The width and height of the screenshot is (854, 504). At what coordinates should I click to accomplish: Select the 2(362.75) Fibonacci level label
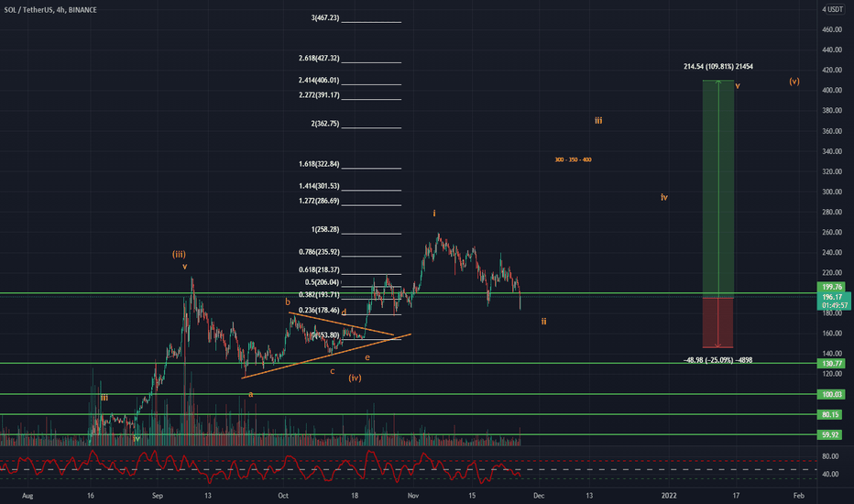(325, 124)
